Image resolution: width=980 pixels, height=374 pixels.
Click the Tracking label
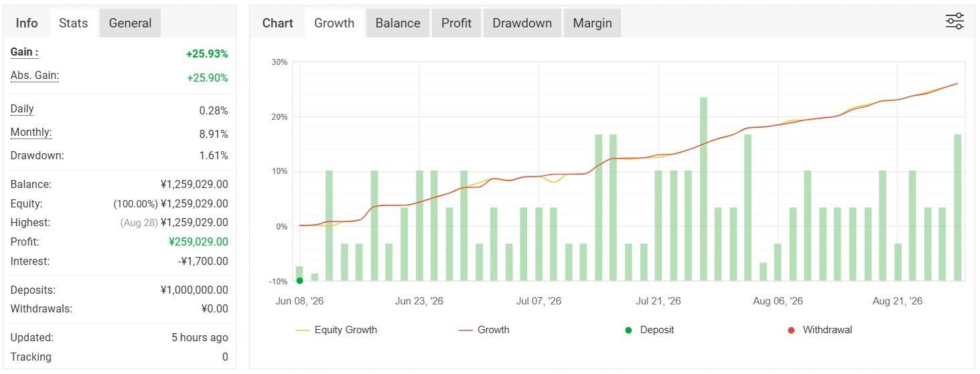pos(31,357)
